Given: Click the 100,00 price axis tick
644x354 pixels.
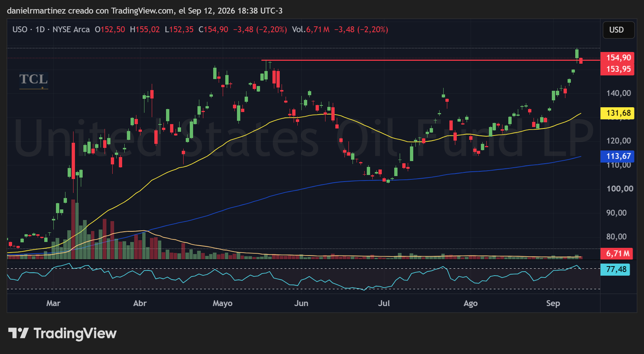Looking at the screenshot, I should [x=620, y=189].
